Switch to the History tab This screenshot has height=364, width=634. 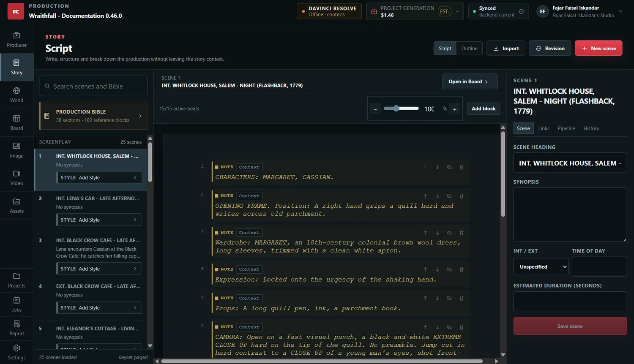[591, 128]
